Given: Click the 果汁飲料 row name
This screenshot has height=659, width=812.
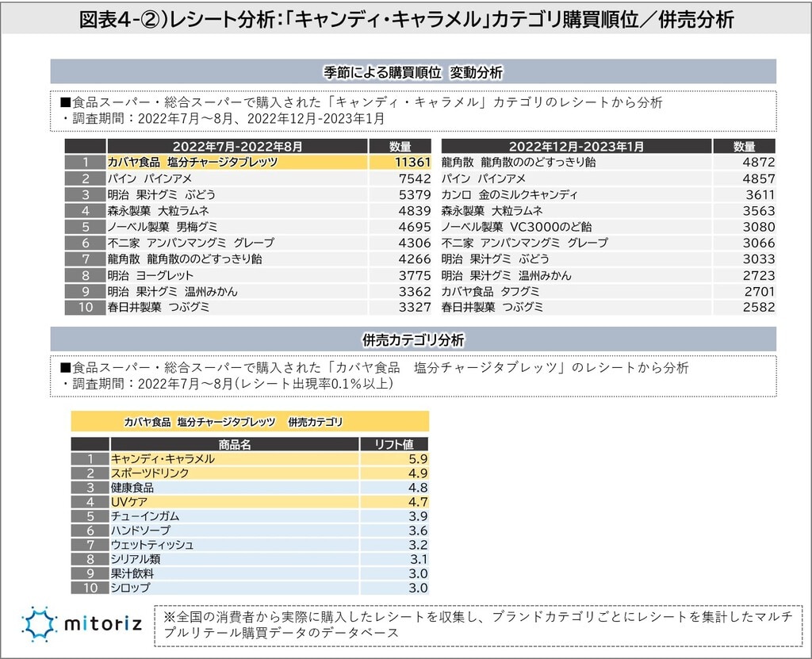Looking at the screenshot, I should (132, 573).
